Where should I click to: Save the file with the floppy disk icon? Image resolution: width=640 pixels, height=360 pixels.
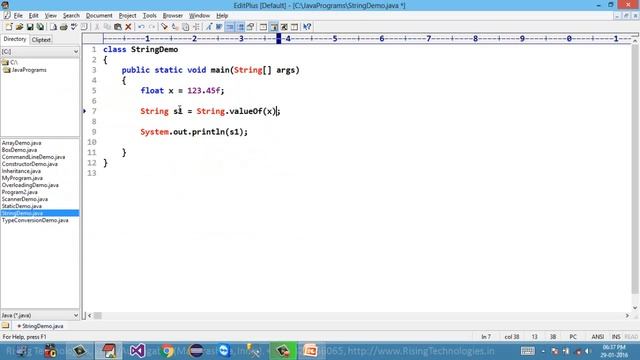30,27
